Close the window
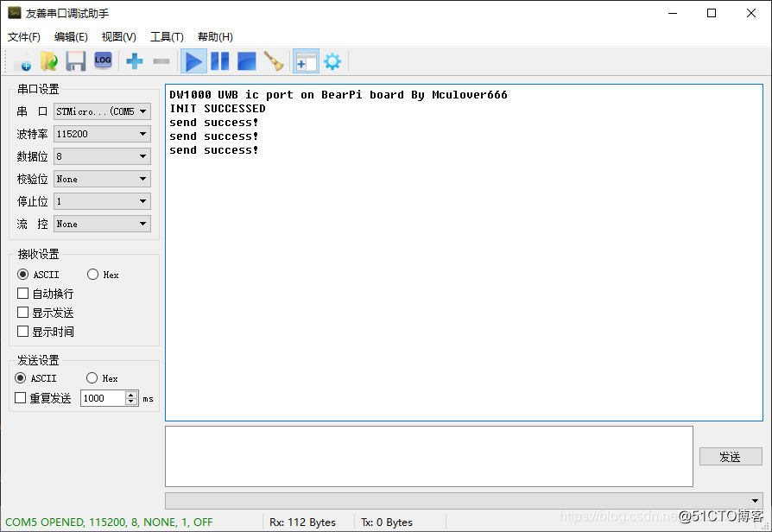772x532 pixels. [750, 13]
